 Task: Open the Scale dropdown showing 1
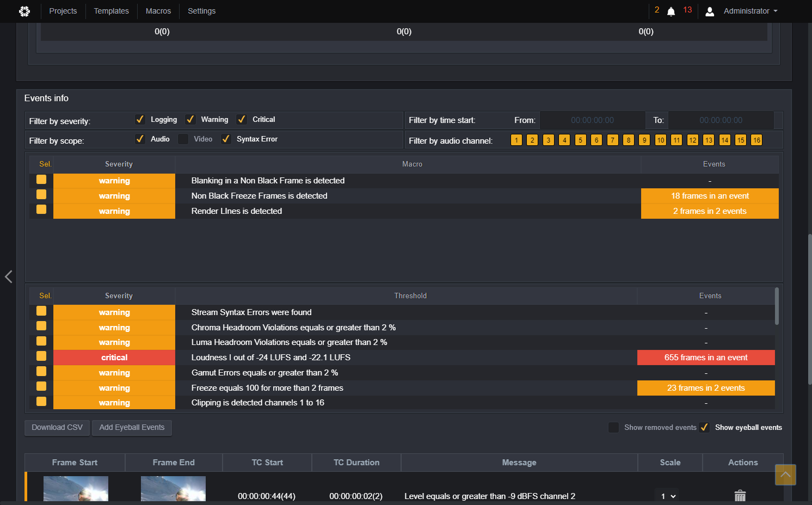click(x=668, y=496)
